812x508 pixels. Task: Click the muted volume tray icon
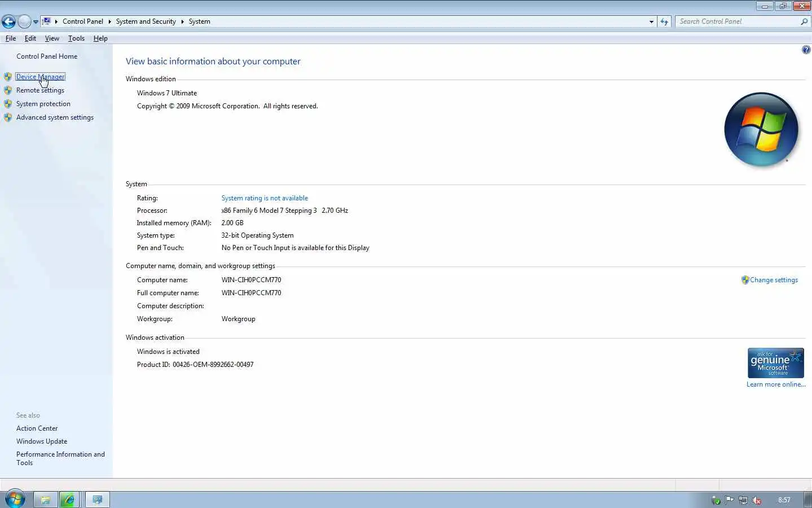click(x=757, y=500)
